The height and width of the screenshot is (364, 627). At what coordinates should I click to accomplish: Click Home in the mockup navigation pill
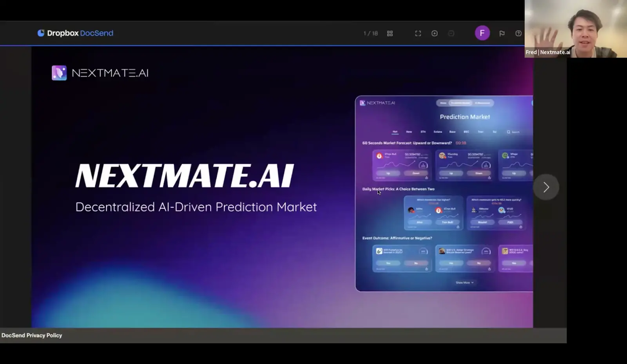coord(443,103)
